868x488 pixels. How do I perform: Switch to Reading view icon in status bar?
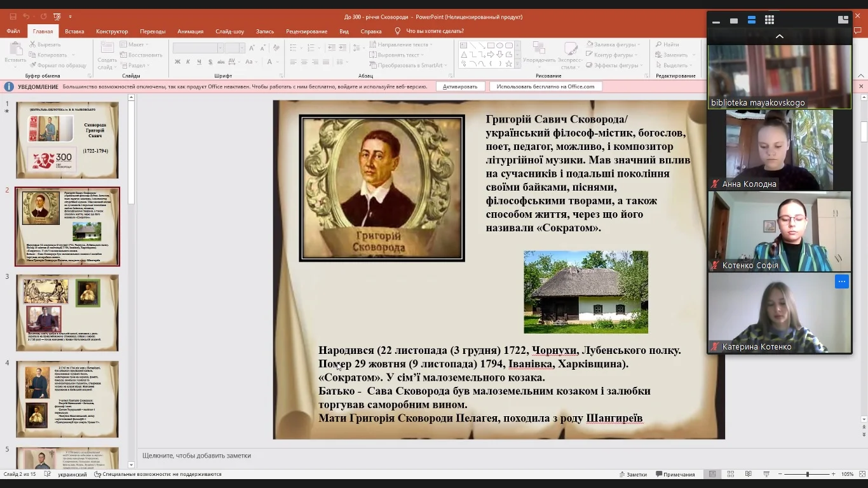[749, 474]
